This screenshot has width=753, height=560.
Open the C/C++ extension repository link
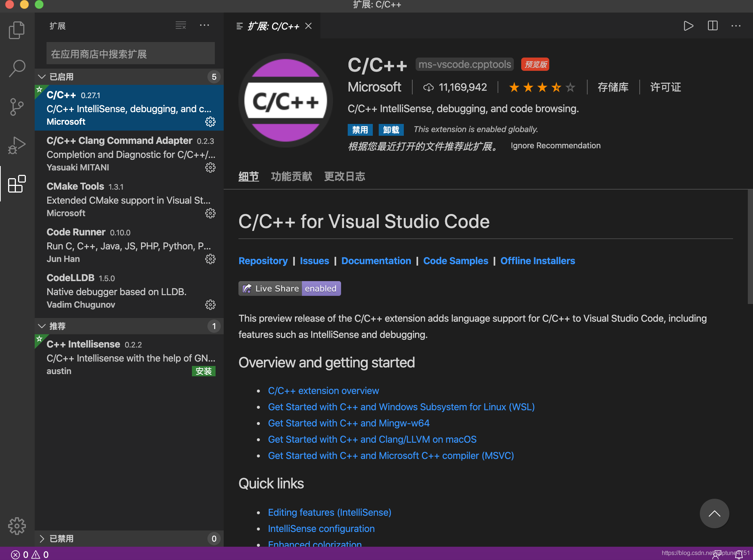click(263, 260)
